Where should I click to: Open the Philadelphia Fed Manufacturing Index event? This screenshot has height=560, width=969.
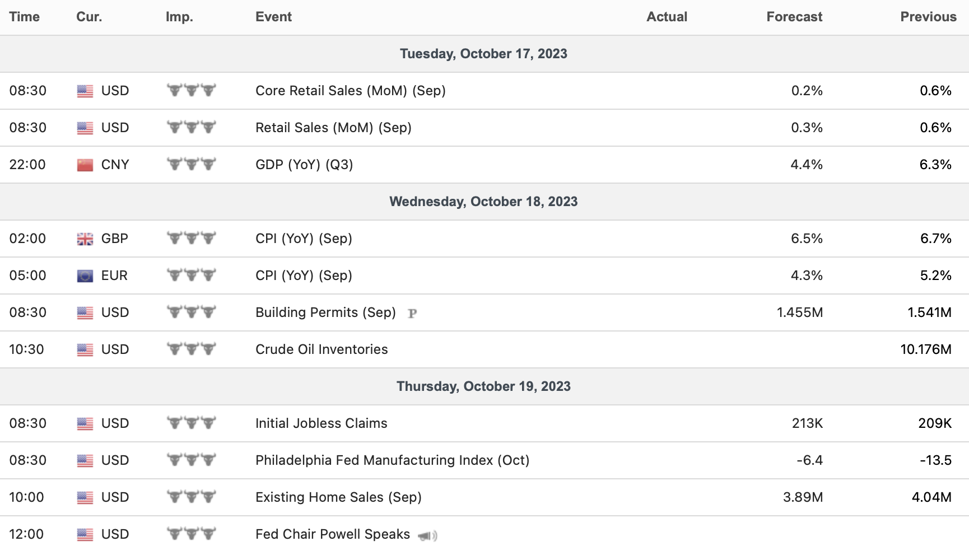click(392, 460)
